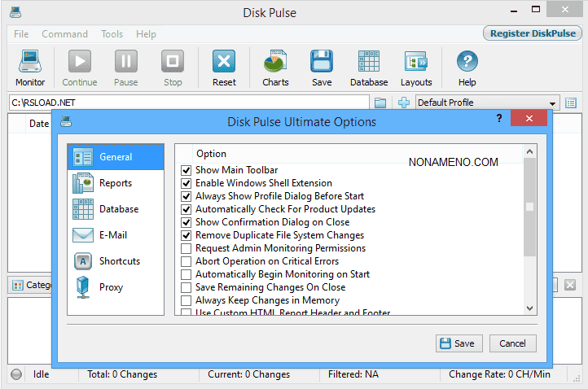Expand the Default Profile dropdown
The image size is (588, 389).
click(552, 103)
